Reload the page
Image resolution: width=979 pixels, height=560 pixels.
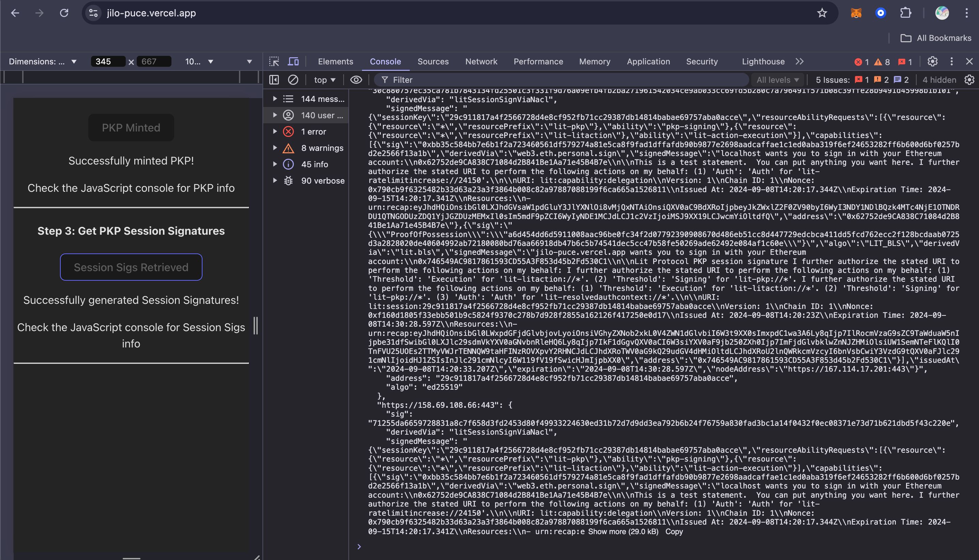pyautogui.click(x=64, y=13)
